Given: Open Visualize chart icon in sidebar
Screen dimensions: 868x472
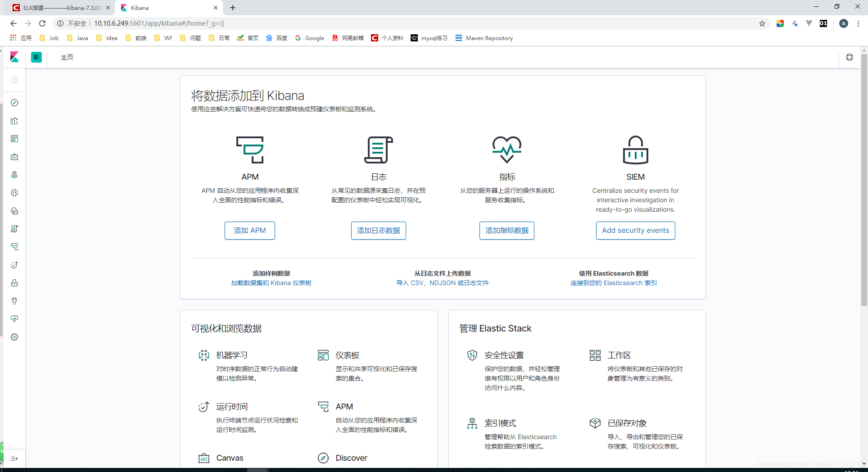Looking at the screenshot, I should [x=14, y=121].
